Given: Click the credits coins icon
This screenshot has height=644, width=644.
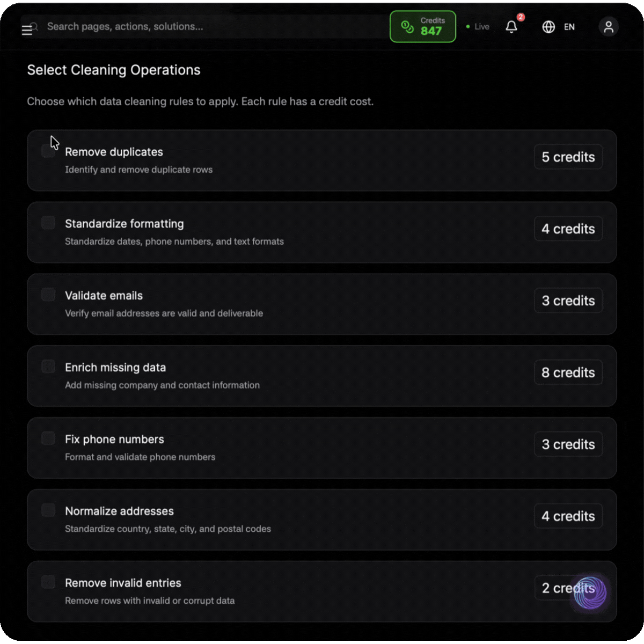Looking at the screenshot, I should pos(408,27).
